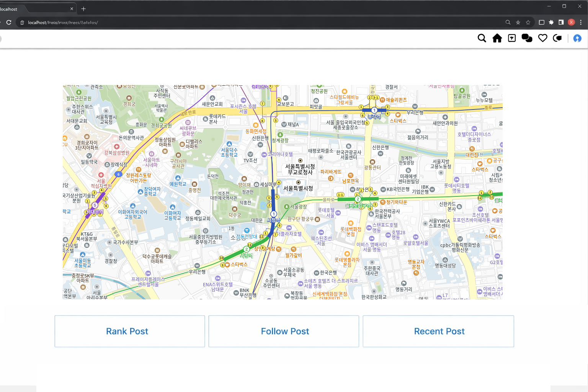Click the address bar magnifier icon

coord(508,22)
